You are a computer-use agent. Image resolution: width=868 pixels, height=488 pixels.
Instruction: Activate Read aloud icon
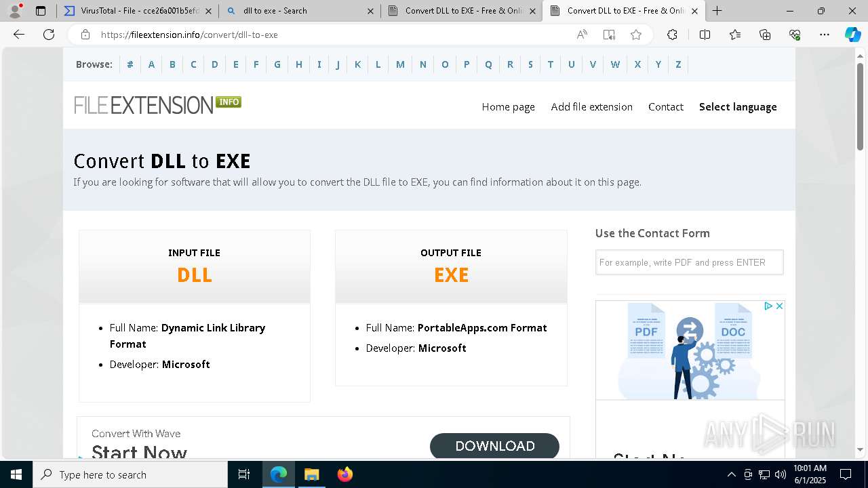pyautogui.click(x=582, y=35)
